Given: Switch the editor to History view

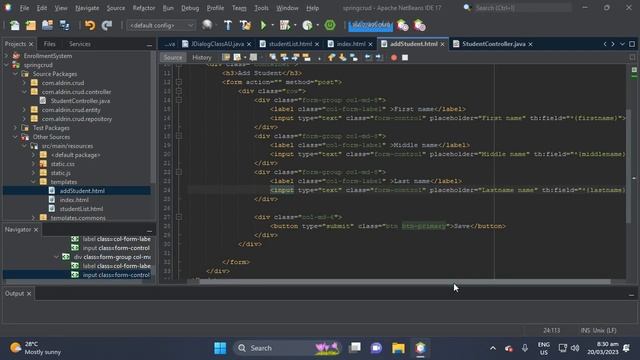Looking at the screenshot, I should [x=202, y=58].
